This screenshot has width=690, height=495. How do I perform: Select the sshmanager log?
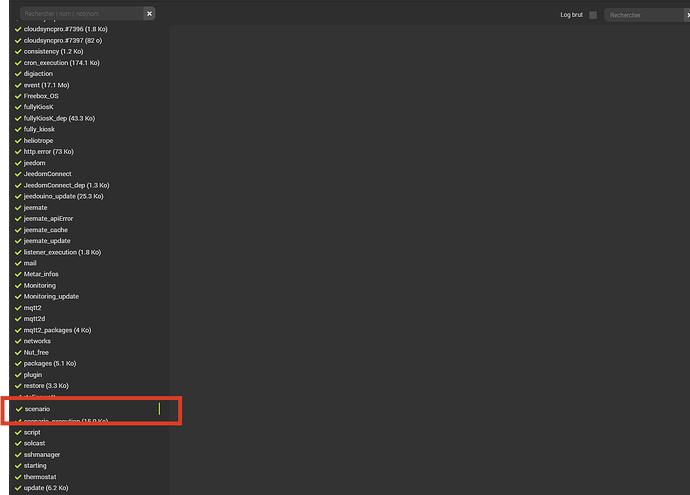(42, 455)
